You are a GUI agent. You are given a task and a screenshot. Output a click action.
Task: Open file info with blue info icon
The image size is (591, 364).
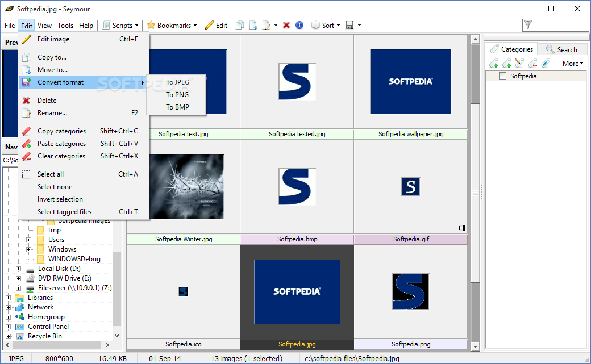click(x=299, y=25)
